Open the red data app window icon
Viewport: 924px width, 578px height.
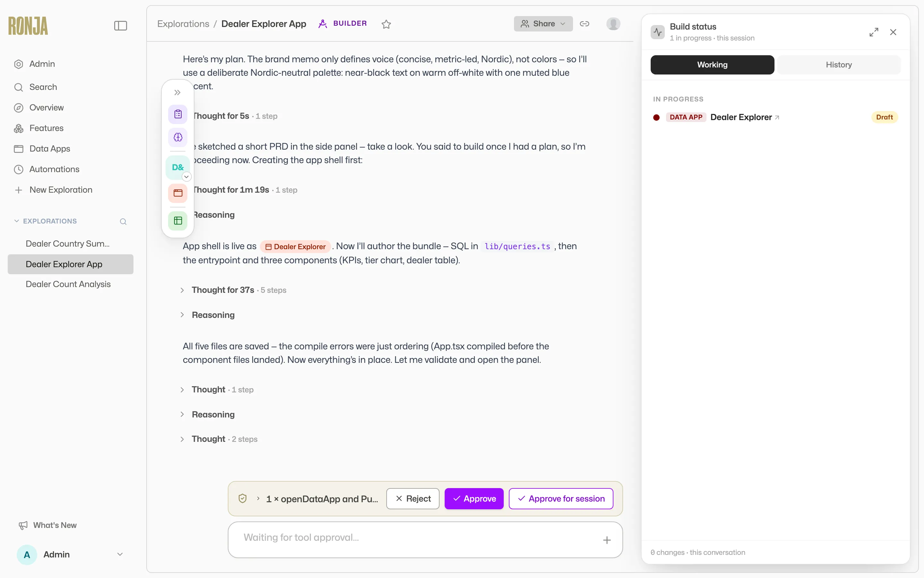coord(178,193)
